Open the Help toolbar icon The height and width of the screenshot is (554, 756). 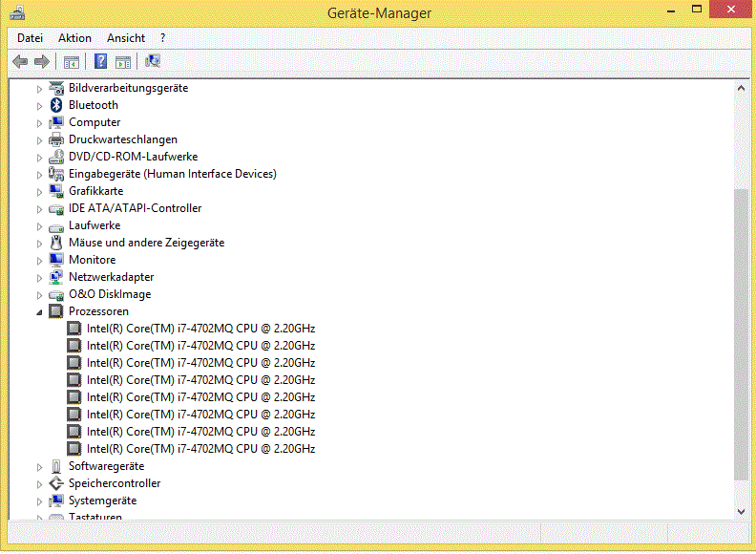click(x=101, y=61)
